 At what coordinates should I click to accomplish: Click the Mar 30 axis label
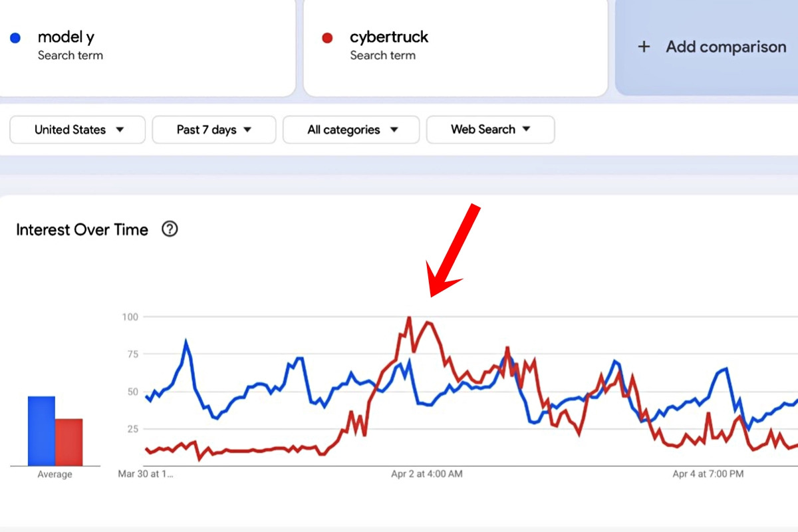click(145, 474)
